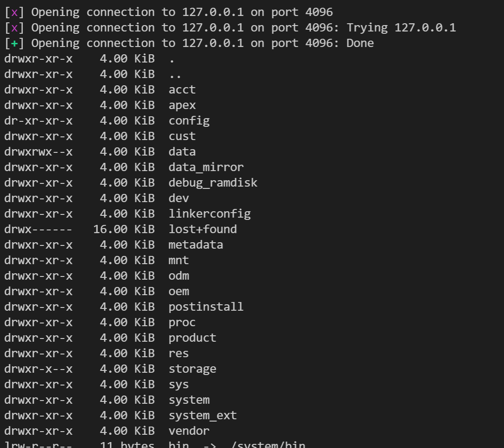Click on the "storage" directory name
The width and height of the screenshot is (504, 448).
coord(192,369)
